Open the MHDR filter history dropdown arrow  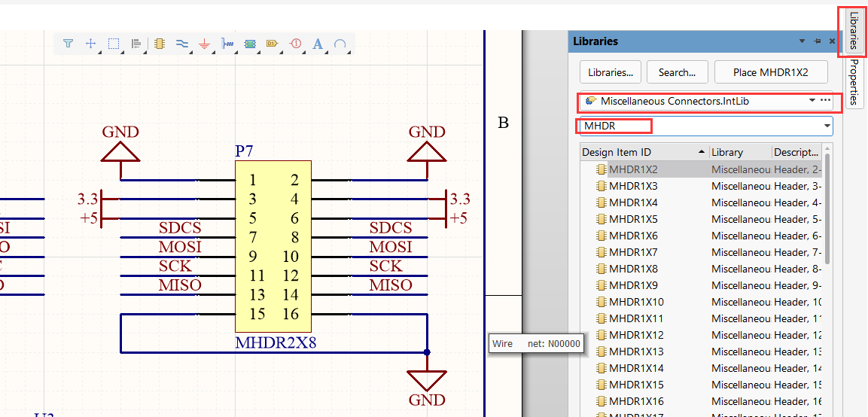pyautogui.click(x=827, y=126)
